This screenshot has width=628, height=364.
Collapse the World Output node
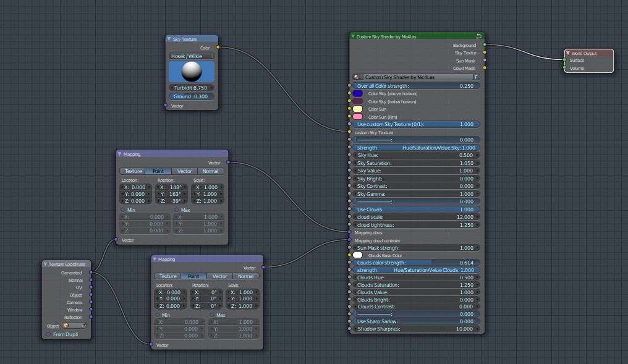pyautogui.click(x=567, y=53)
